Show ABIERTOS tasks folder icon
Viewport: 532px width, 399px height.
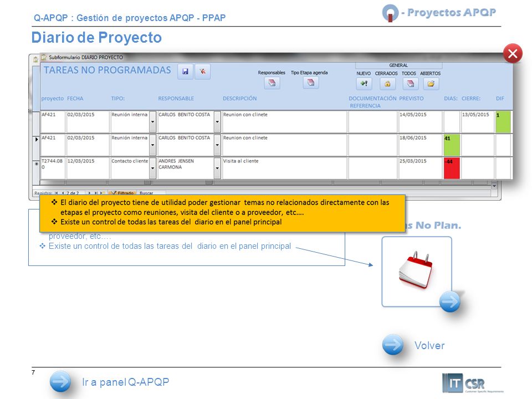pos(431,84)
